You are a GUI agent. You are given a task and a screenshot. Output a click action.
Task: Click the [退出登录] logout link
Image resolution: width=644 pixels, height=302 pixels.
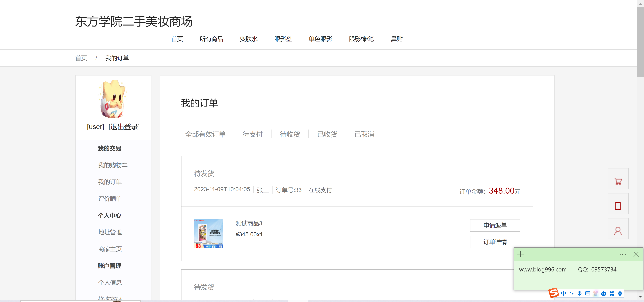[x=124, y=127]
